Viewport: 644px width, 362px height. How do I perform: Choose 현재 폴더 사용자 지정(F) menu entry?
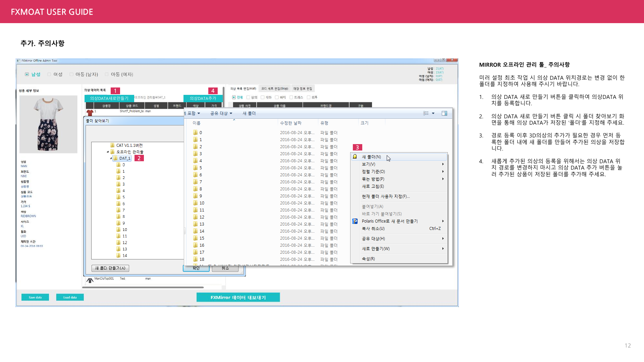(399, 196)
